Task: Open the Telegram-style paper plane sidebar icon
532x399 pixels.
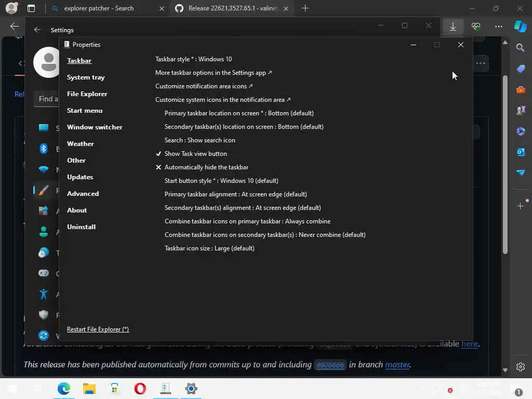Action: [x=521, y=172]
